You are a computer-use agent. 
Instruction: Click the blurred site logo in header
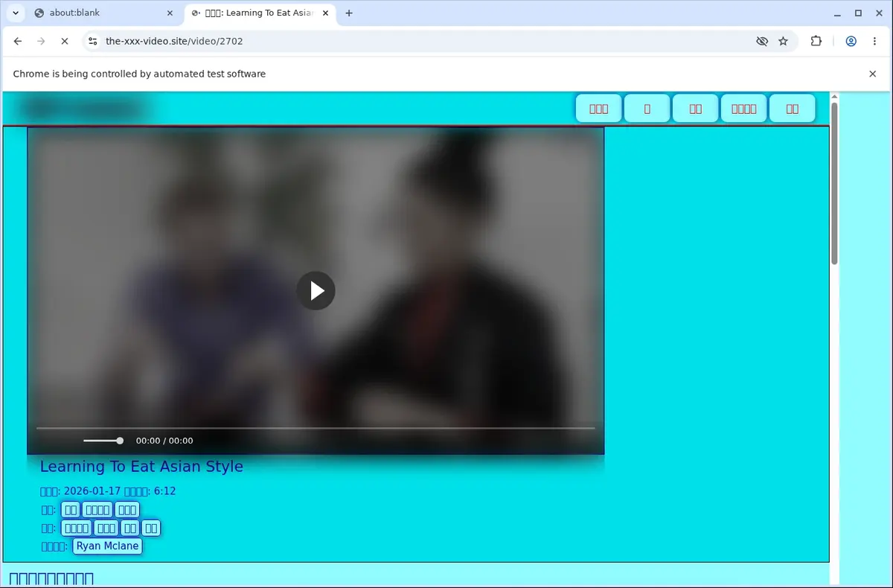(83, 109)
